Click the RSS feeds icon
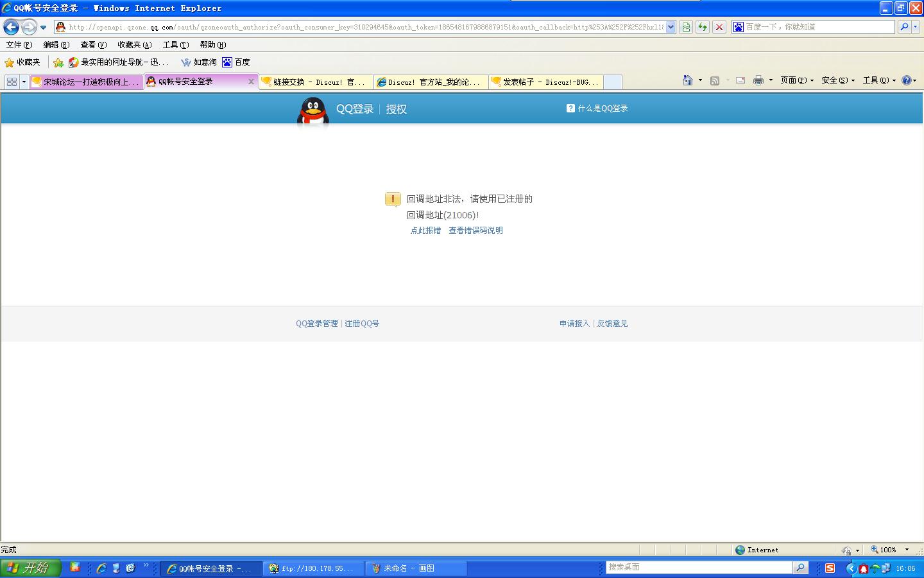This screenshot has width=924, height=578. click(715, 80)
